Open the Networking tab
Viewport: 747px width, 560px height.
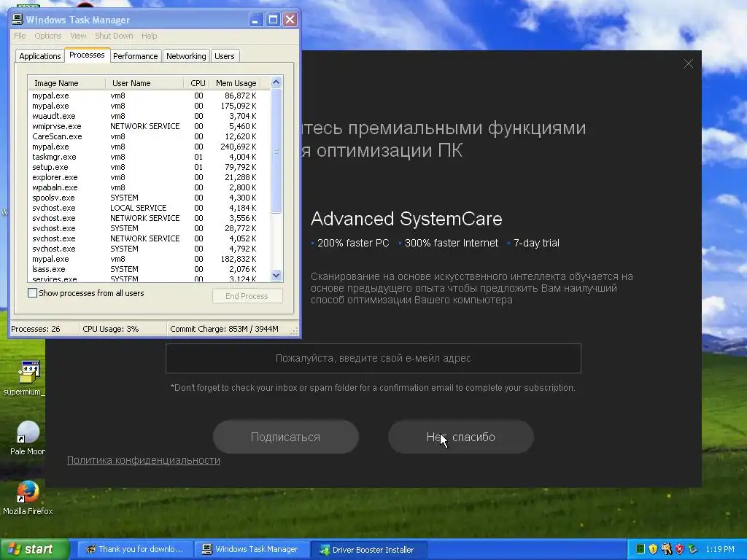click(186, 55)
